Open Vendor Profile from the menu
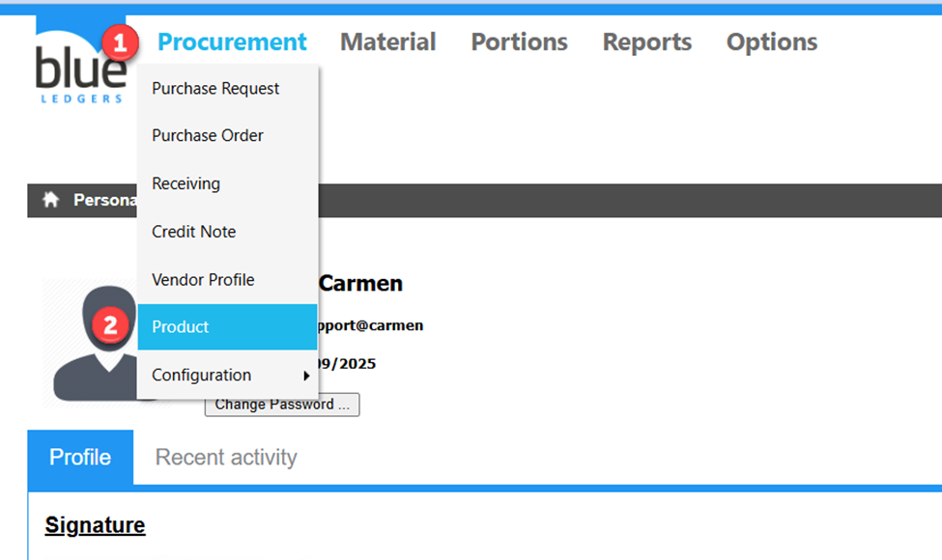The image size is (942, 560). (203, 280)
